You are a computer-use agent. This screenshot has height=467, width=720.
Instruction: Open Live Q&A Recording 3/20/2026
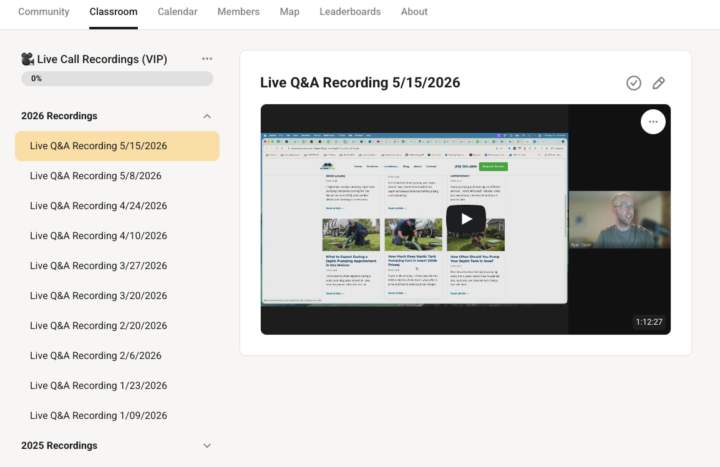(x=117, y=296)
